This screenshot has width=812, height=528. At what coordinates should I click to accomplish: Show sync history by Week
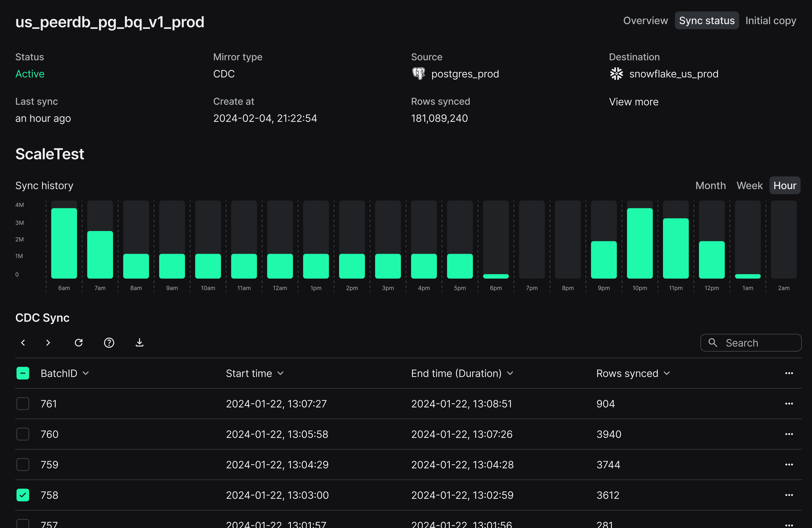tap(749, 185)
